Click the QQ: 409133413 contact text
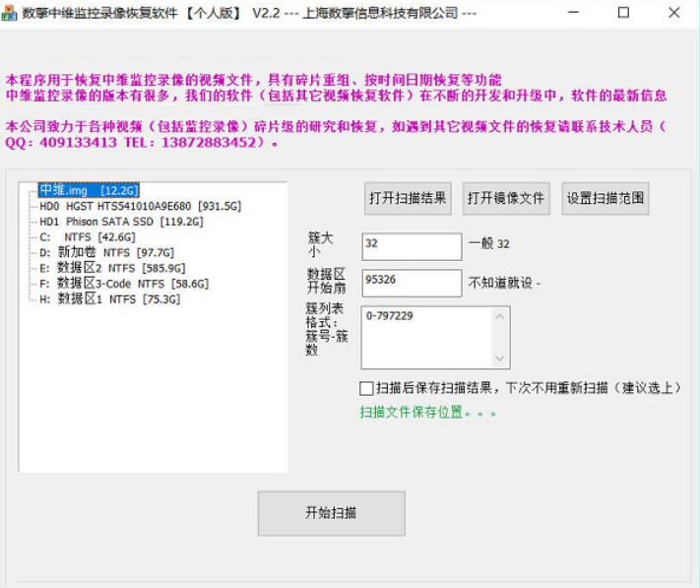This screenshot has height=588, width=700. coord(61,143)
